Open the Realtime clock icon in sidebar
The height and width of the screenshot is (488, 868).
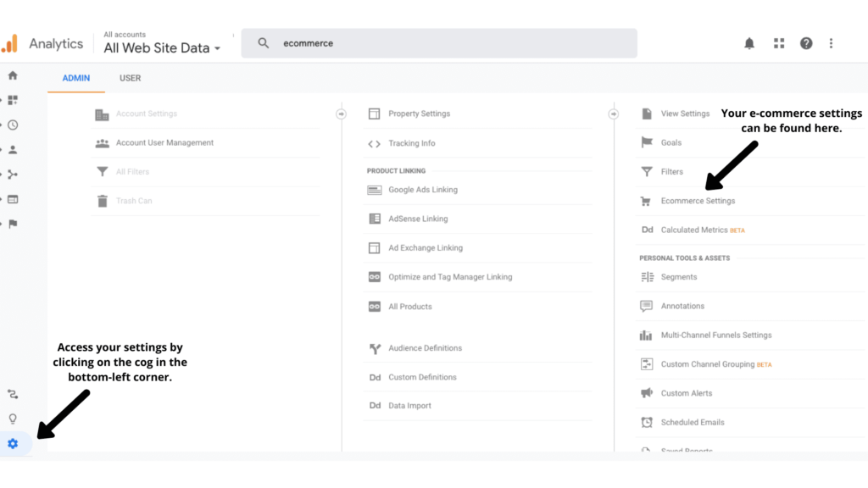click(13, 125)
